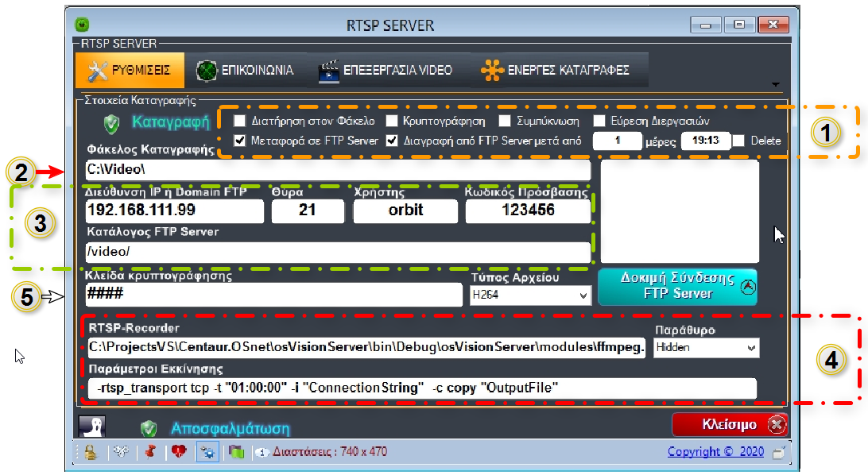Click the green shield icon beside Καταγραφή
This screenshot has width=868, height=475.
pyautogui.click(x=112, y=123)
